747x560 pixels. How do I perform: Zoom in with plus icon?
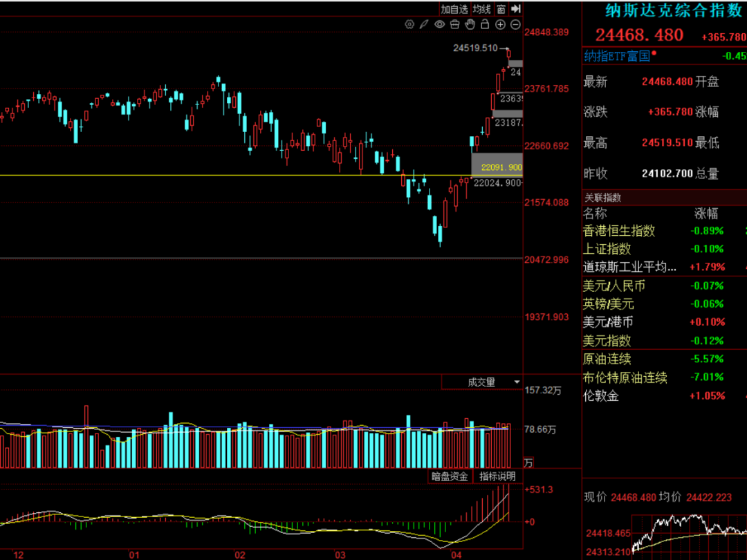pyautogui.click(x=500, y=24)
